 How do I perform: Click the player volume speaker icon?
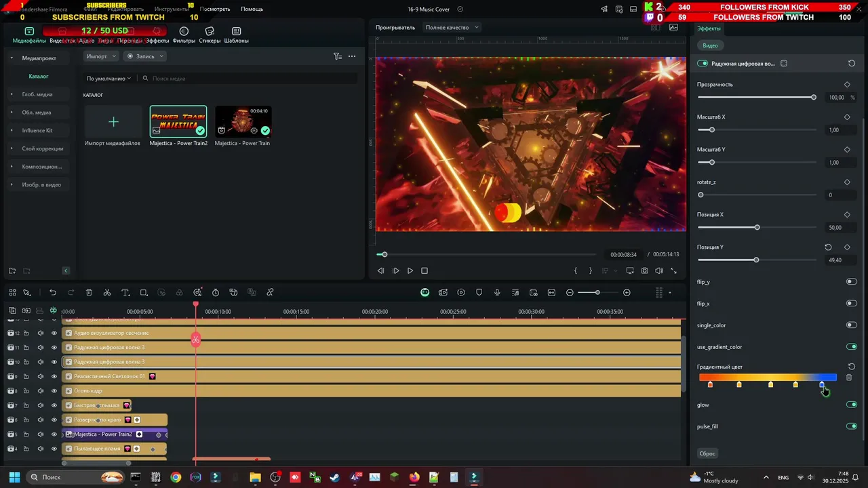[658, 270]
